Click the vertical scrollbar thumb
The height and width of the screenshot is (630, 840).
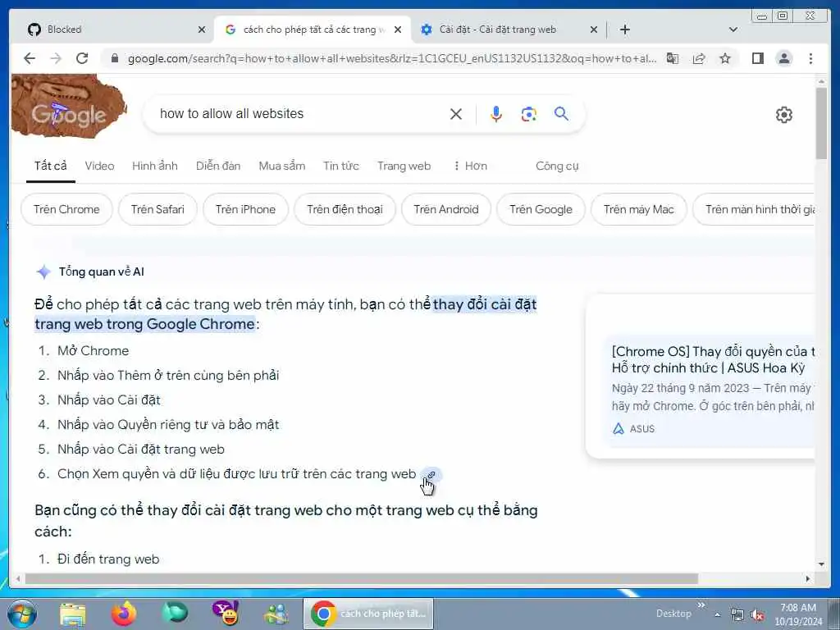pos(821,123)
